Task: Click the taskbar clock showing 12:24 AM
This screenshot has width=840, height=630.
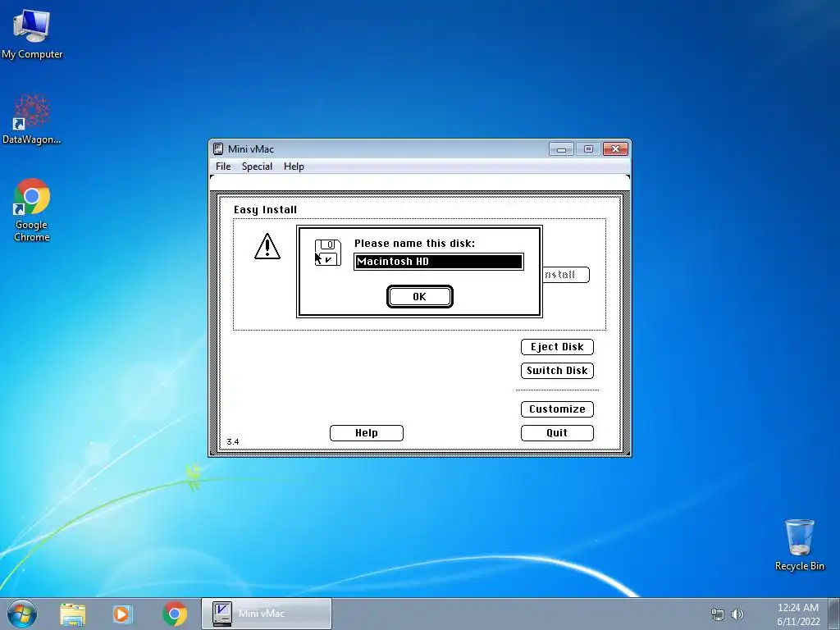Action: coord(798,614)
